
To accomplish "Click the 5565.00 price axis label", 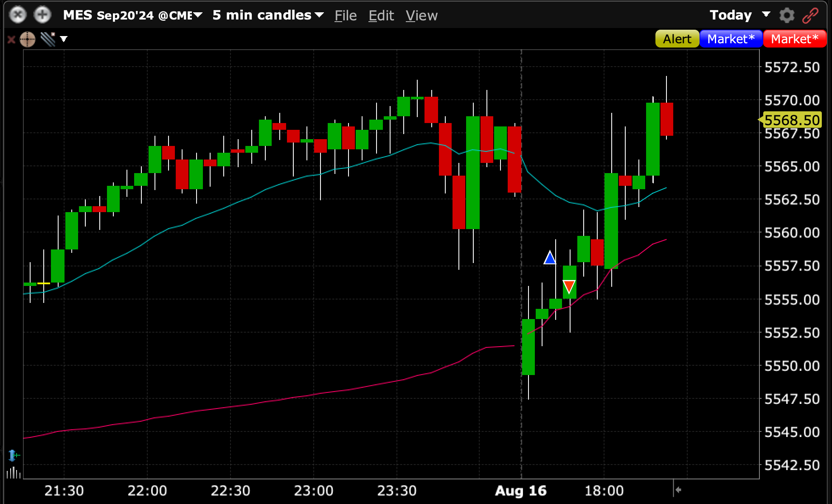I will (792, 166).
